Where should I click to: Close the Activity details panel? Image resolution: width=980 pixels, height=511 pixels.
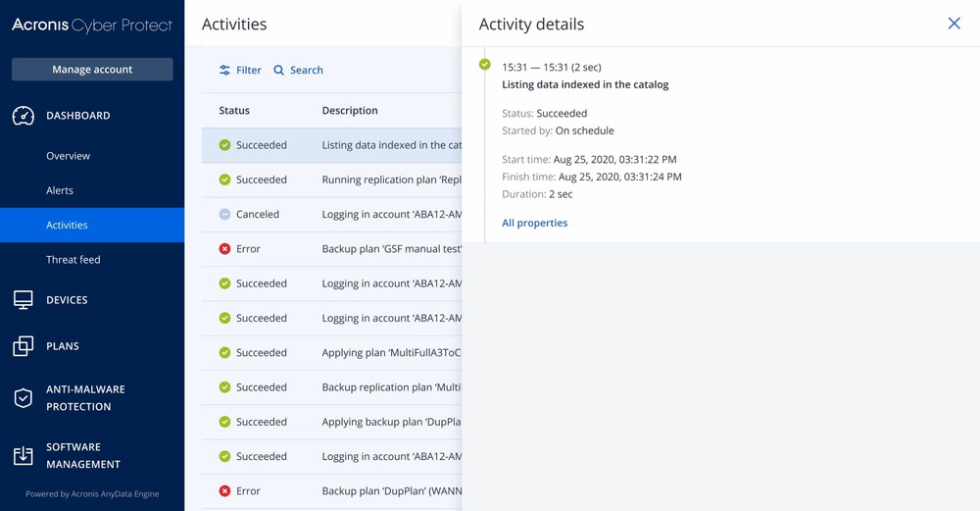click(954, 24)
